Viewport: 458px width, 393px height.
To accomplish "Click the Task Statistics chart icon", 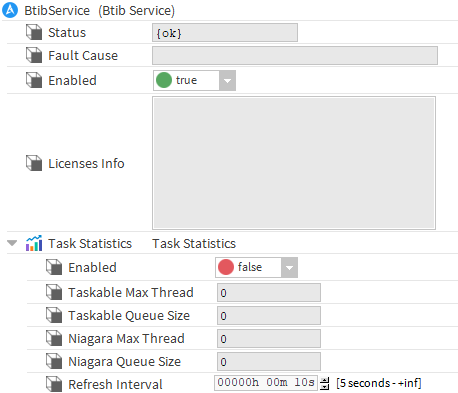I will click(x=34, y=243).
